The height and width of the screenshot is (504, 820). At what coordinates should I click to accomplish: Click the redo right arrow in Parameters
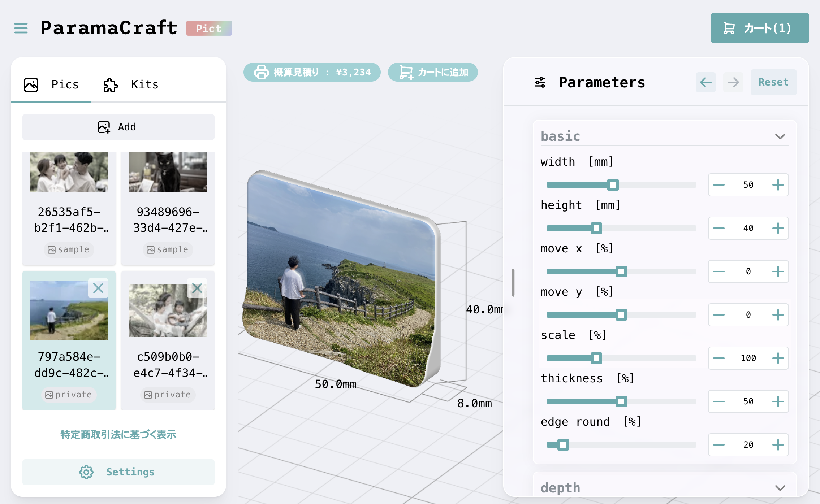click(733, 82)
